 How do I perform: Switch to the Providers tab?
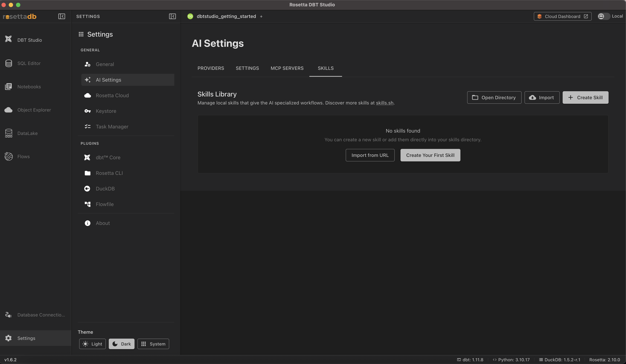(211, 68)
